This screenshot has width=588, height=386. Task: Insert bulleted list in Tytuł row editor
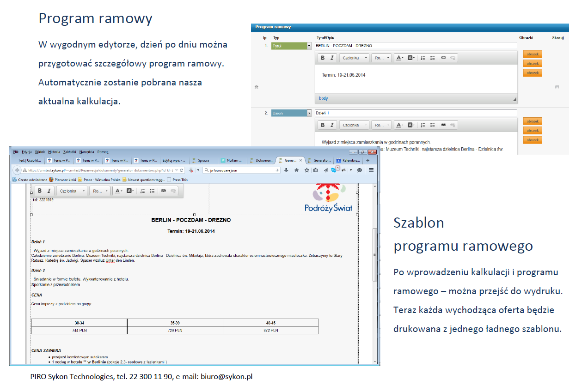[432, 58]
